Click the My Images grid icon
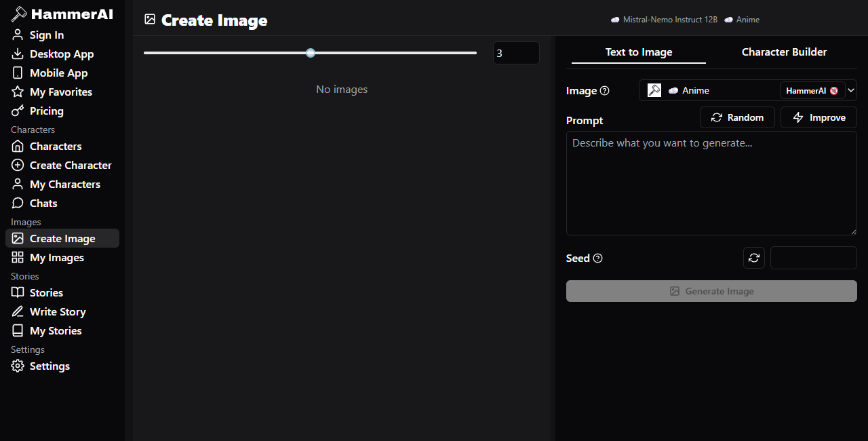The height and width of the screenshot is (441, 868). click(x=18, y=257)
